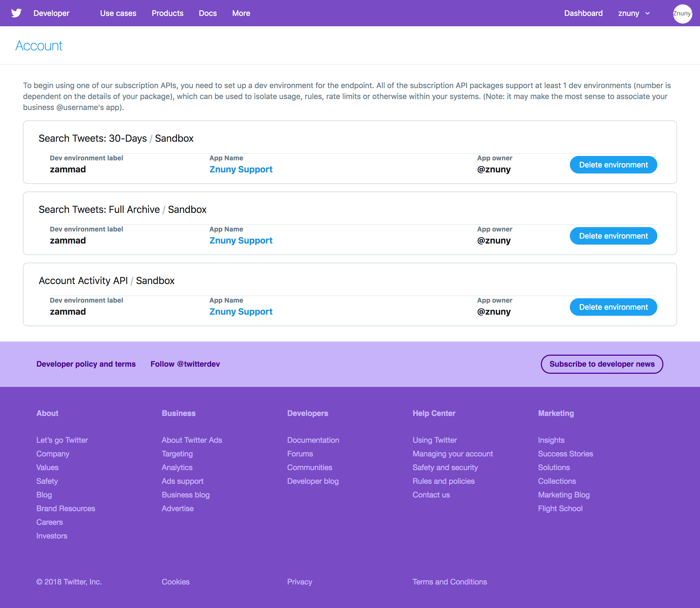The image size is (700, 608).
Task: Open Managing your account link
Action: 453,454
